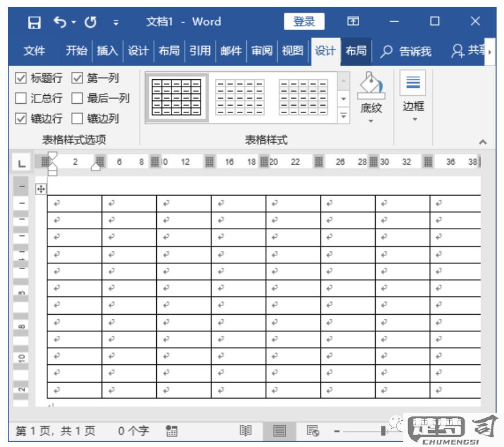The width and height of the screenshot is (504, 447).
Task: Click the 边框 borders icon
Action: [x=413, y=83]
